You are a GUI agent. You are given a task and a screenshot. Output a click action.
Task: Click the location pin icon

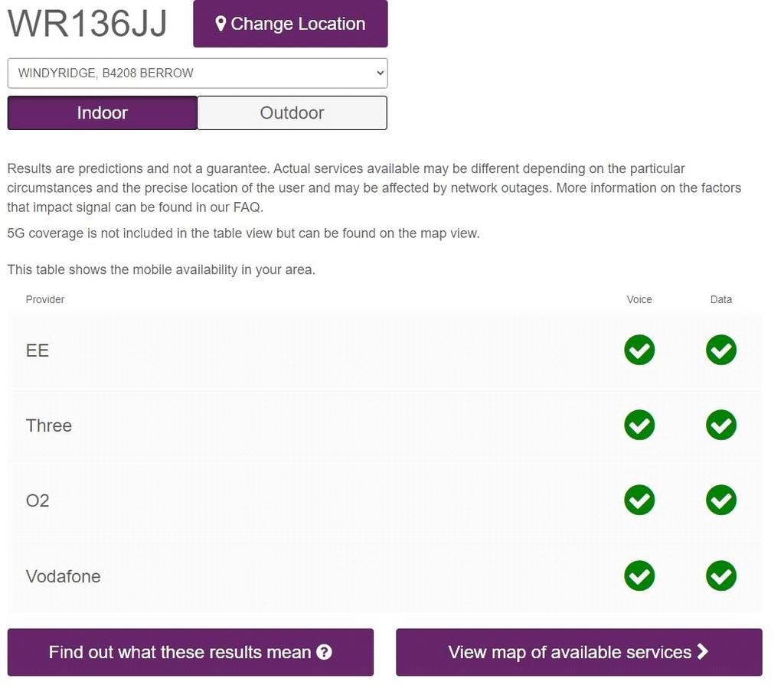pos(220,24)
